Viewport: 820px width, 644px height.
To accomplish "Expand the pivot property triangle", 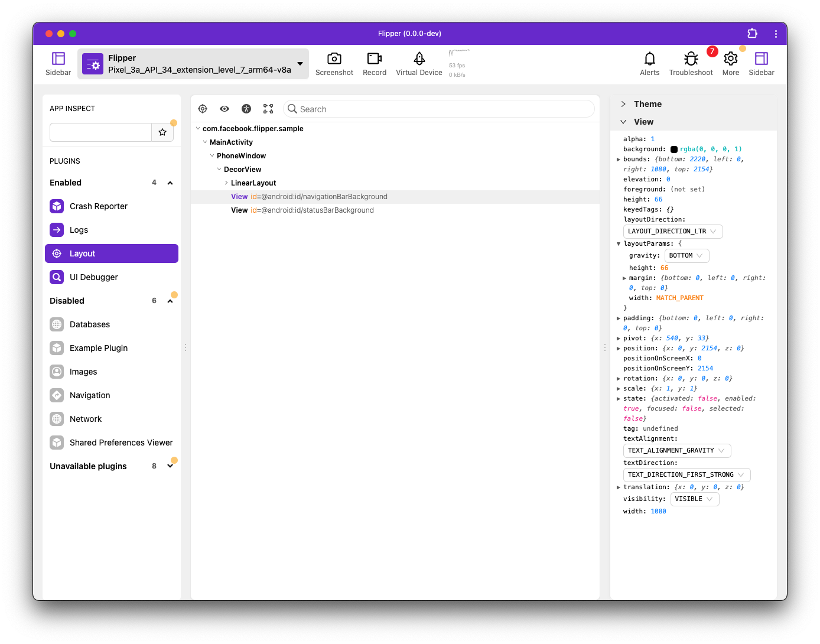I will 619,339.
